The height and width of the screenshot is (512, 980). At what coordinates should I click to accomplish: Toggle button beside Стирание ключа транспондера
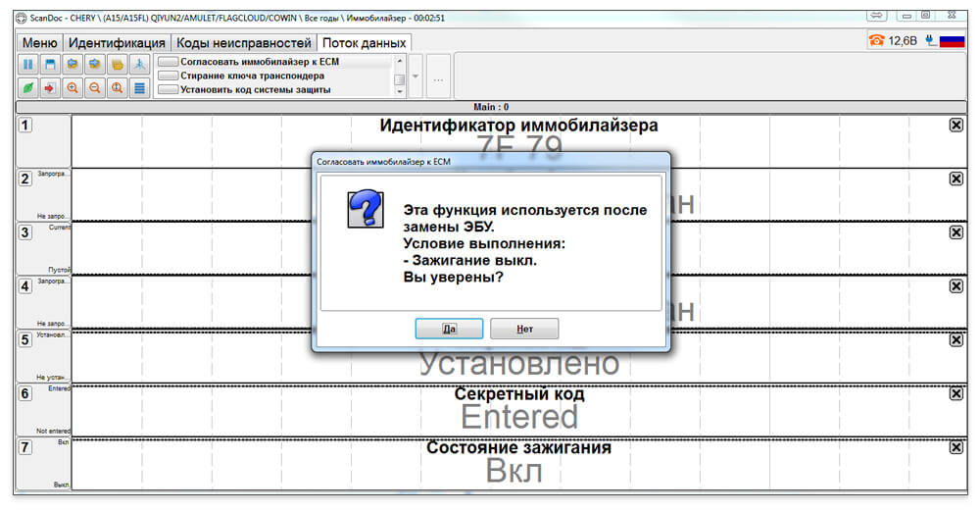click(168, 76)
